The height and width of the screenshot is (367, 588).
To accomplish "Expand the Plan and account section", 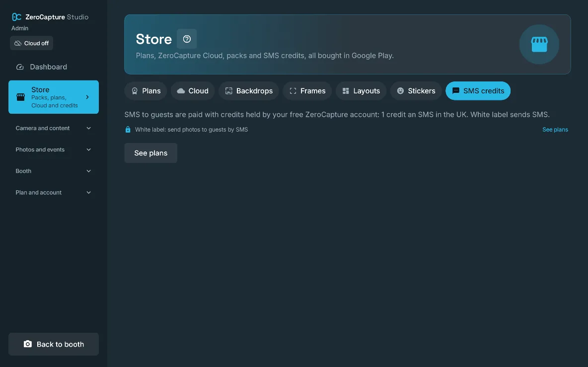I will coord(54,192).
